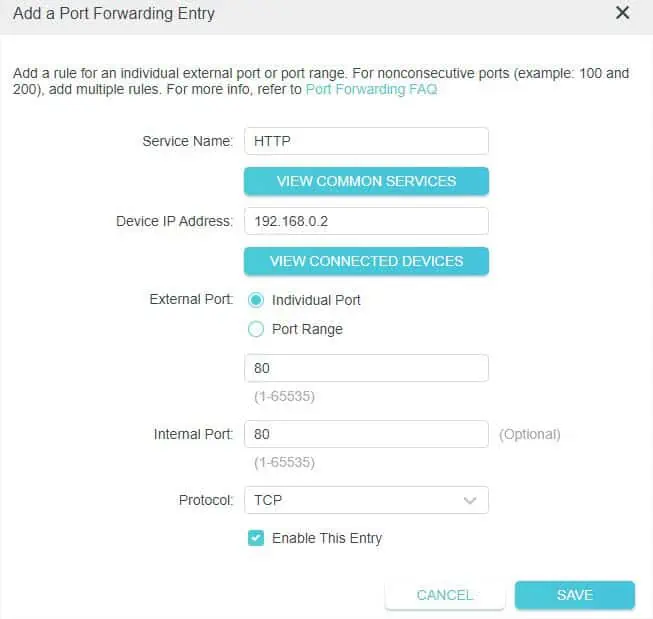Click the View Connected Devices button
653x619 pixels.
click(x=366, y=261)
